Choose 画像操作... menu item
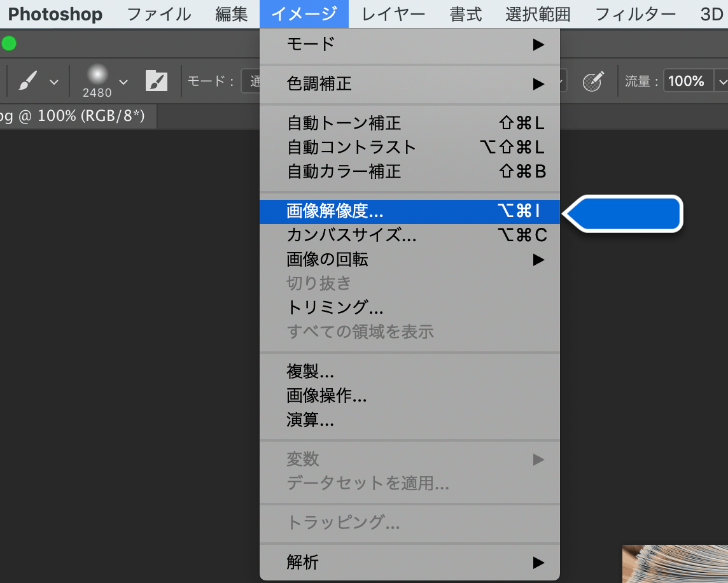The width and height of the screenshot is (728, 583). point(410,396)
